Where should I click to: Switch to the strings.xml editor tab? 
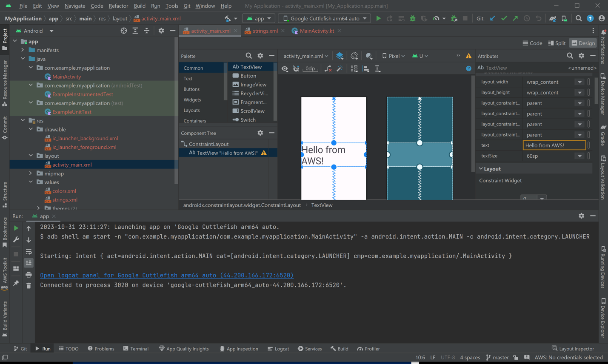pos(264,31)
